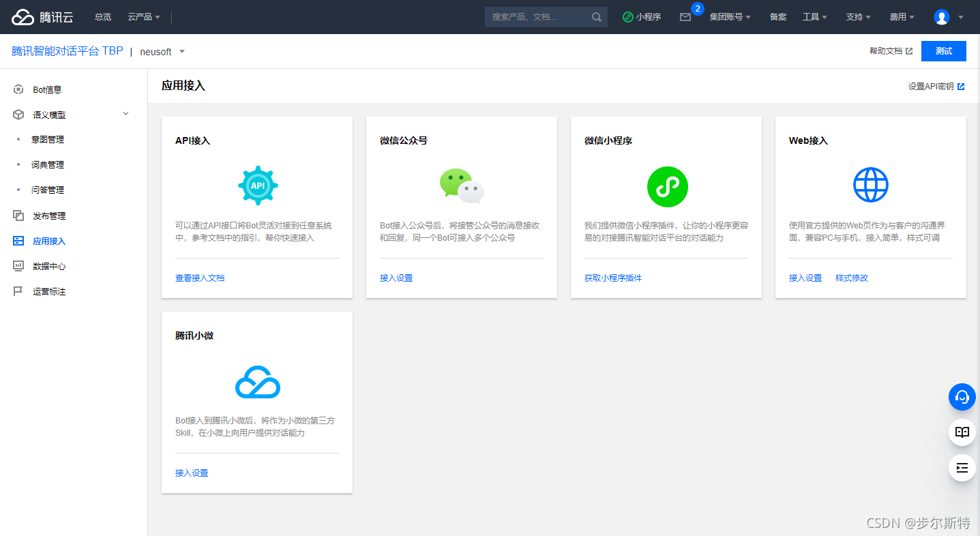The image size is (980, 536).
Task: Open 发布管理 in the sidebar
Action: pyautogui.click(x=49, y=216)
